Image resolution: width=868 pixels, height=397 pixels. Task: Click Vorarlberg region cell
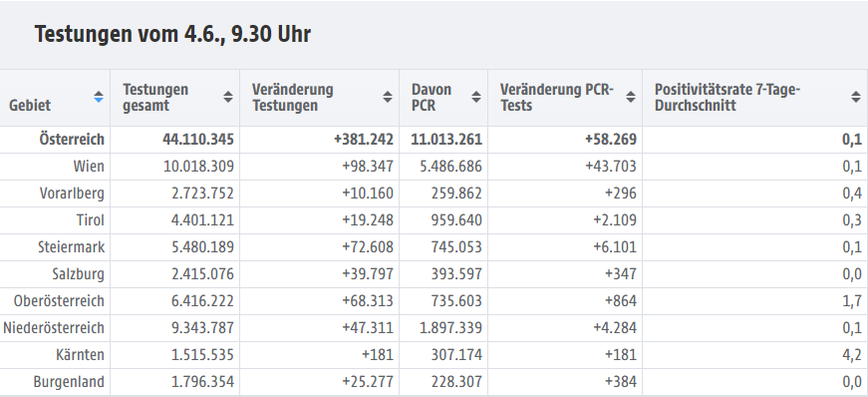coord(72,194)
